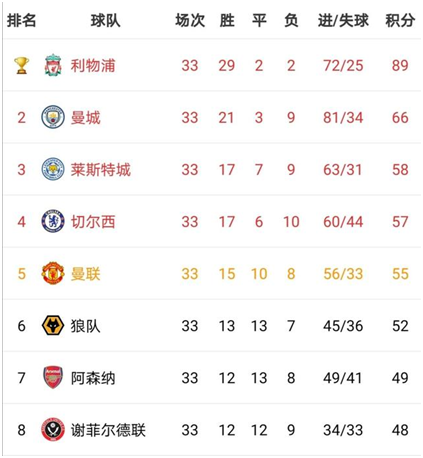Select the 排名 column header
The height and width of the screenshot is (458, 423).
[x=22, y=20]
